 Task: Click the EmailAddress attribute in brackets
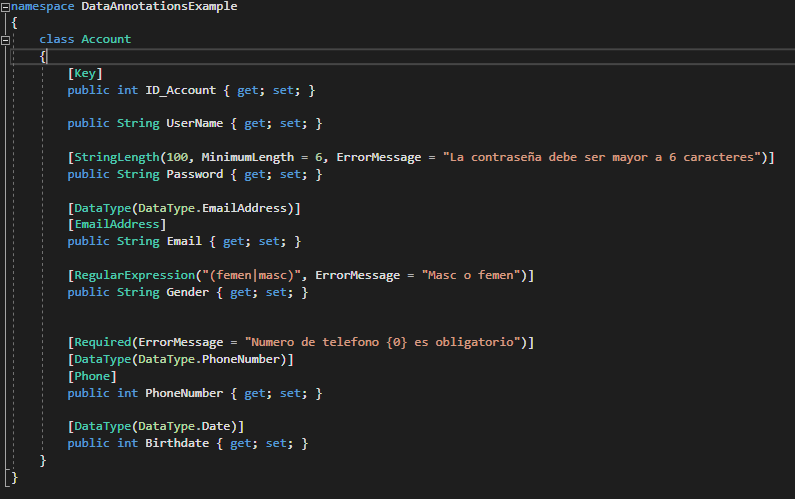tap(117, 224)
